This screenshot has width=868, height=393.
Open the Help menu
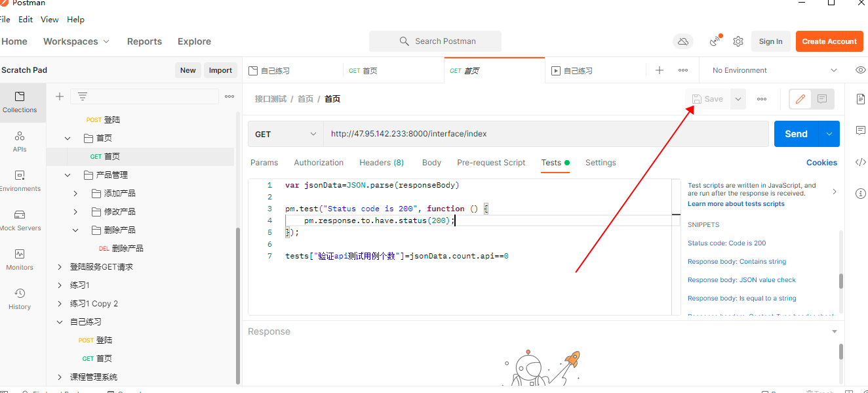(75, 20)
